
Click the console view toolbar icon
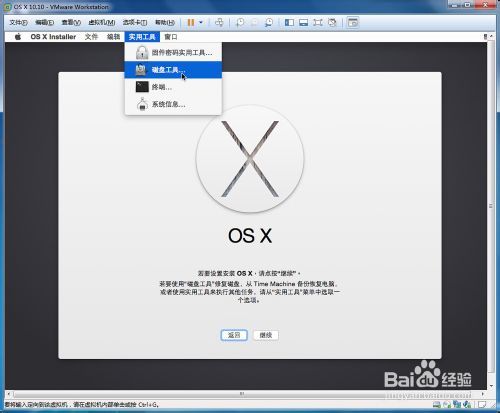tap(353, 22)
